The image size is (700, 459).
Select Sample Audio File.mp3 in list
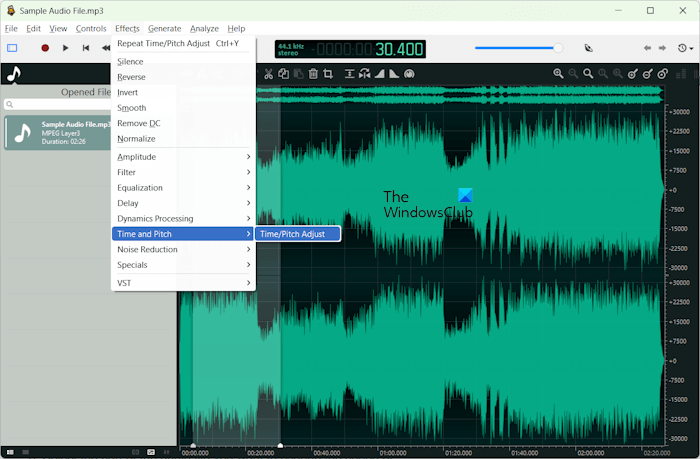tap(58, 133)
